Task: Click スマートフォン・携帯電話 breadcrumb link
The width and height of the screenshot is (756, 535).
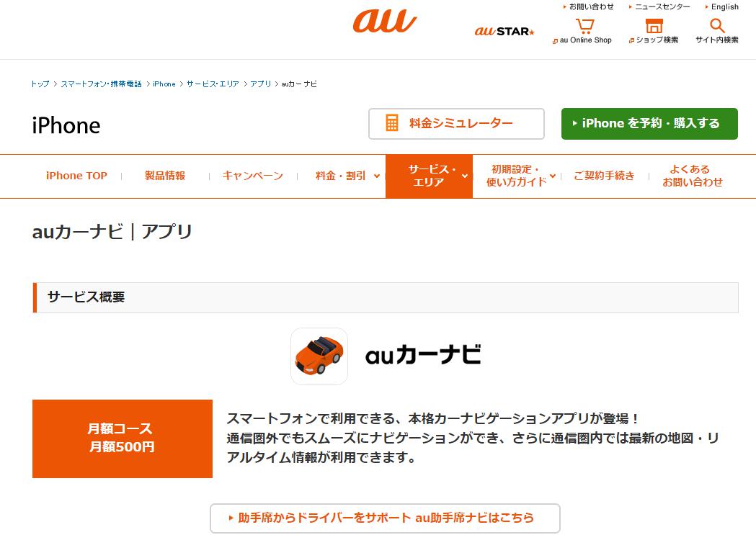Action: click(101, 84)
